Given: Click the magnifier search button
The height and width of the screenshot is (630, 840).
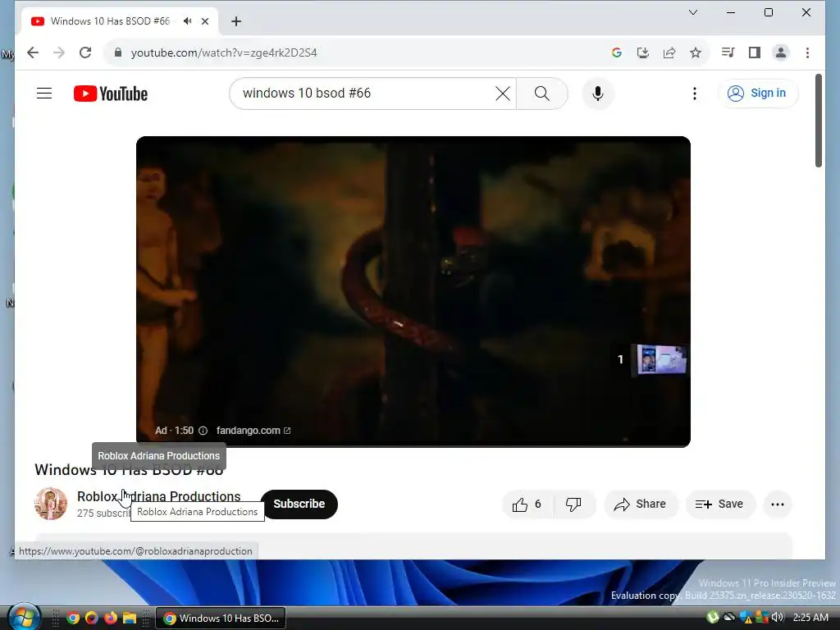Looking at the screenshot, I should [x=541, y=94].
